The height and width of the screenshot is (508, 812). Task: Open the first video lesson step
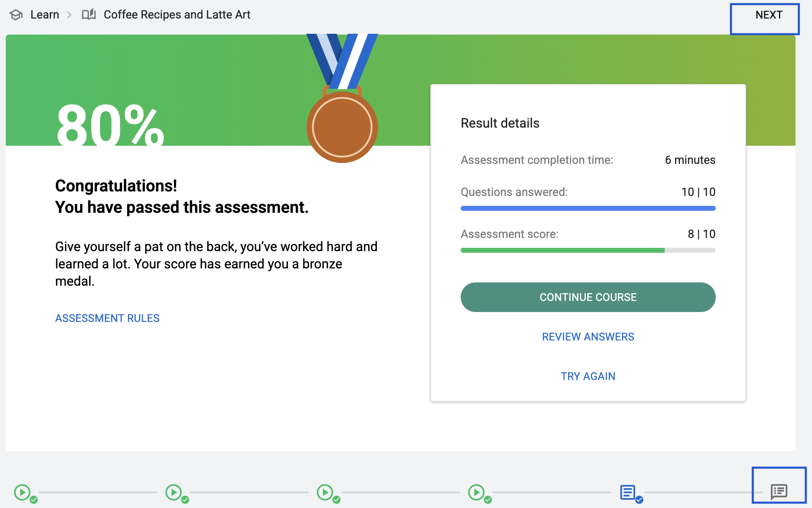click(22, 492)
